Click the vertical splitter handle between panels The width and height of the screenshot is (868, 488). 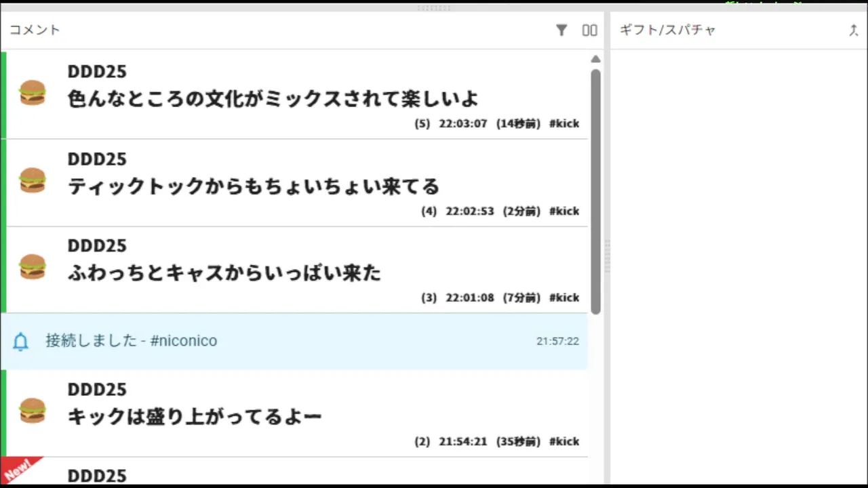click(x=607, y=256)
